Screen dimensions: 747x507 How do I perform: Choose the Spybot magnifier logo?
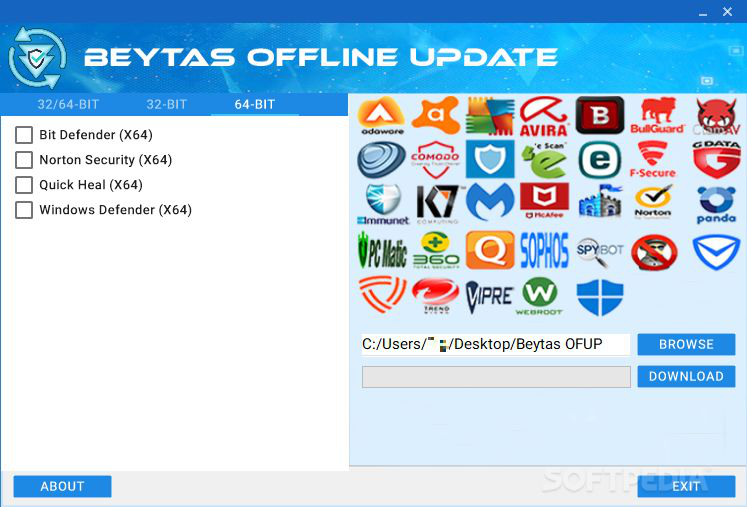(x=600, y=252)
